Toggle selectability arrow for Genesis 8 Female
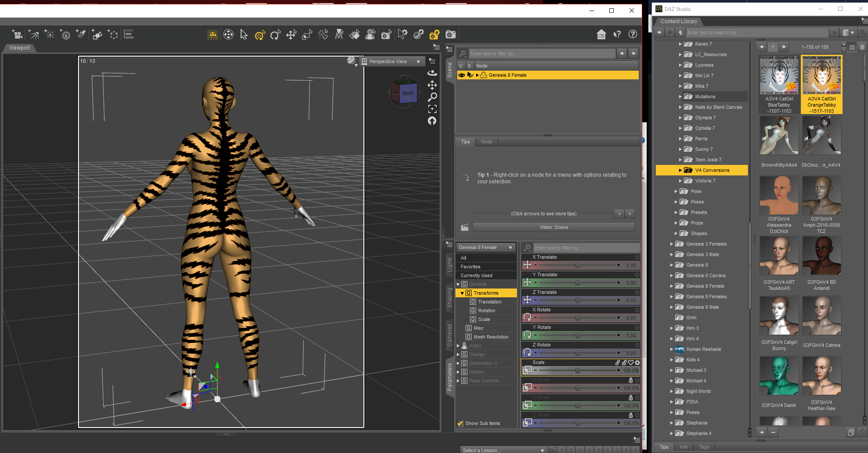 tap(470, 75)
